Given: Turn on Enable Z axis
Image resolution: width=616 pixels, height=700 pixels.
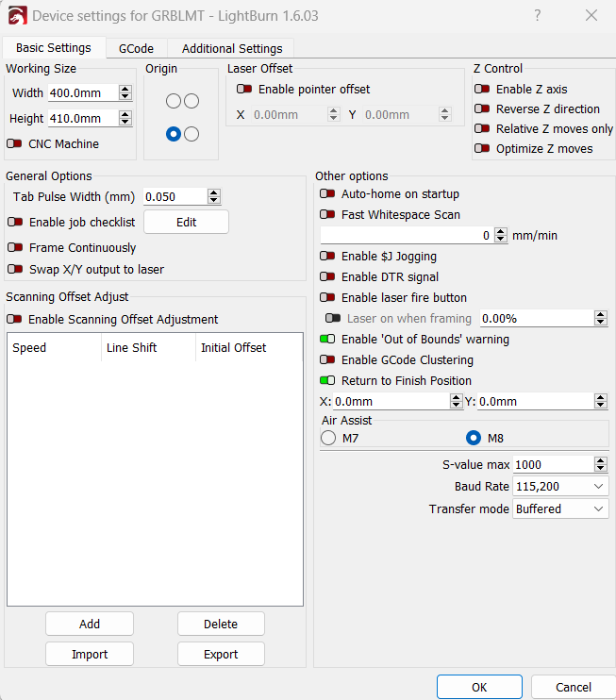Looking at the screenshot, I should (x=482, y=89).
